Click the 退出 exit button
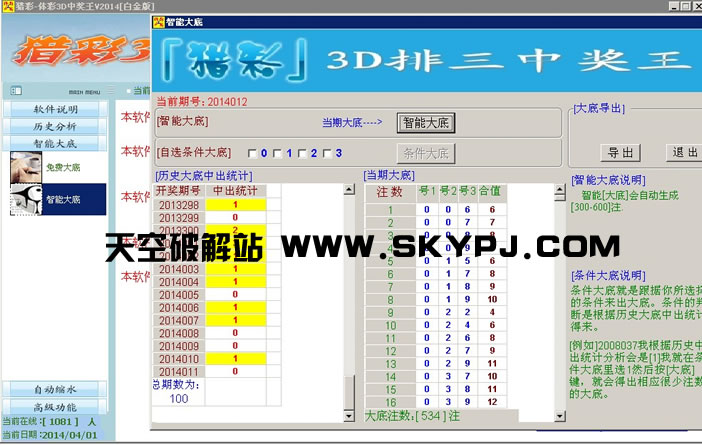 (685, 152)
